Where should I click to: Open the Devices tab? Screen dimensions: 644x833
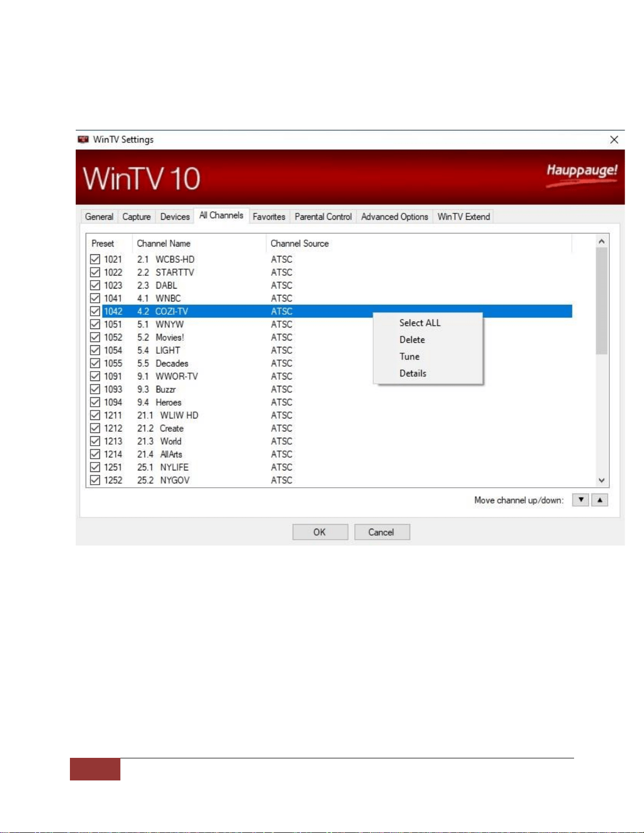pyautogui.click(x=175, y=217)
